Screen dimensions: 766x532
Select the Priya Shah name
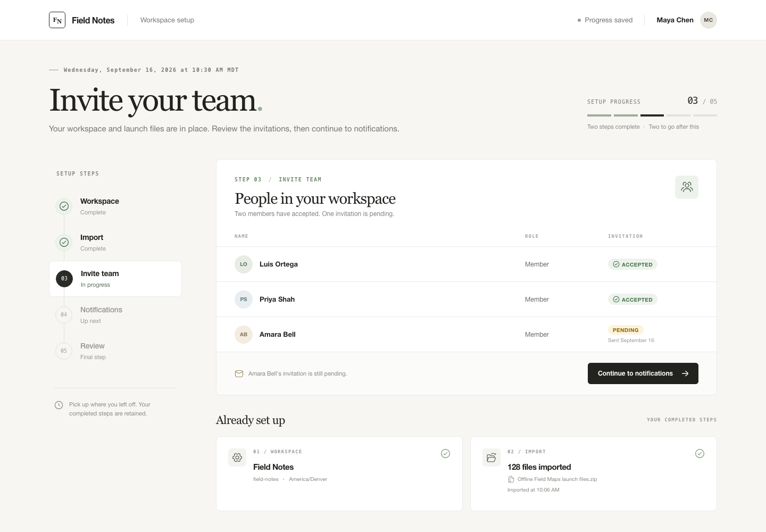point(277,300)
